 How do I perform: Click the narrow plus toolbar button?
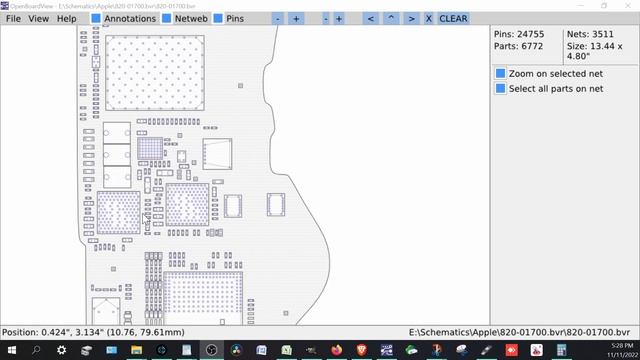[x=339, y=19]
